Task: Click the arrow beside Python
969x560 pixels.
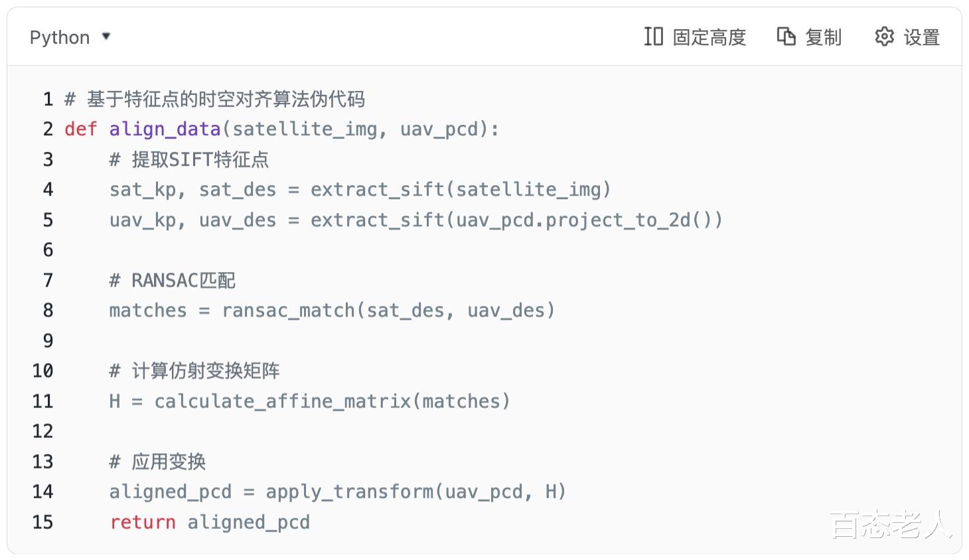Action: pos(106,36)
